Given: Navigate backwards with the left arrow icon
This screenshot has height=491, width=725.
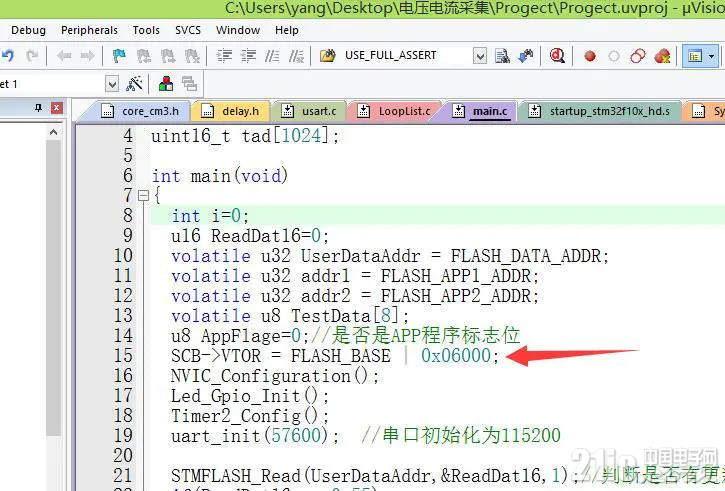Looking at the screenshot, I should (64, 56).
